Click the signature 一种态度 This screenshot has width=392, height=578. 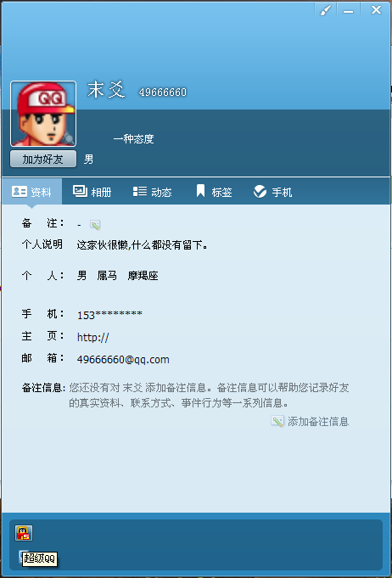[133, 139]
